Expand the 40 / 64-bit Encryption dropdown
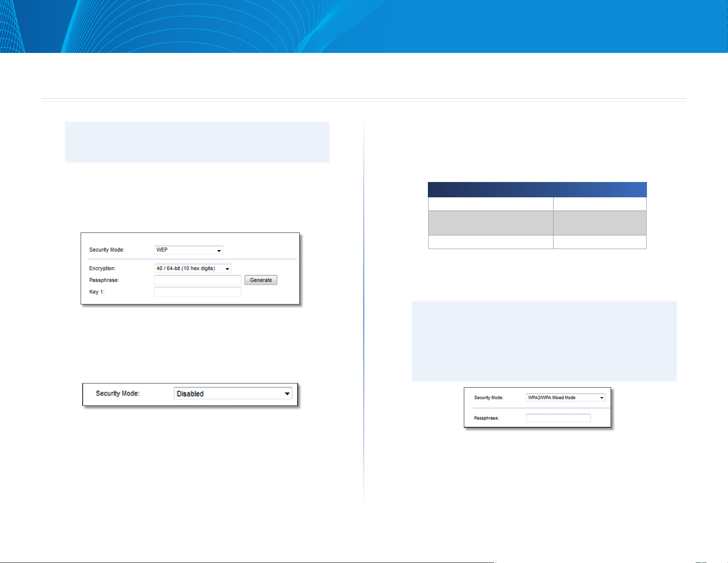 click(193, 268)
